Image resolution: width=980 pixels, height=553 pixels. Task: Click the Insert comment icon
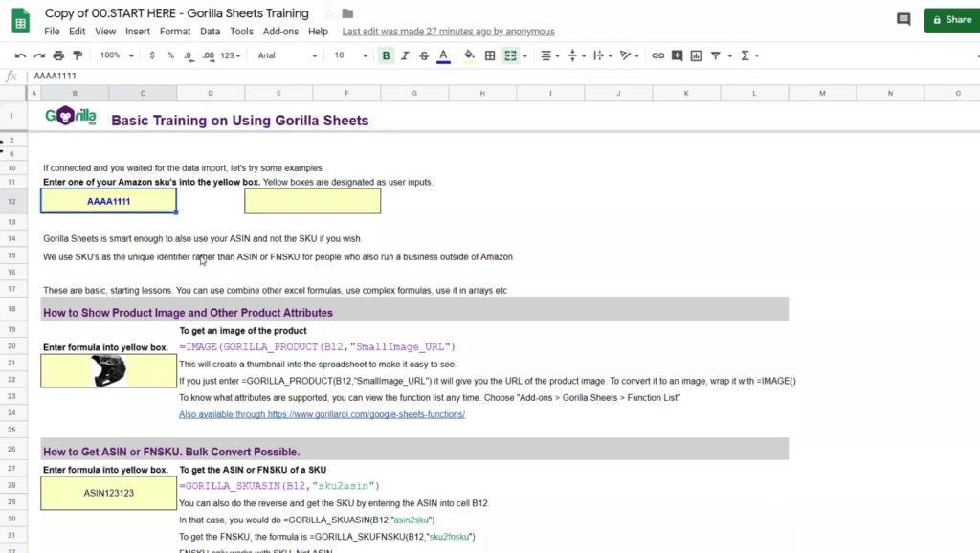click(677, 55)
